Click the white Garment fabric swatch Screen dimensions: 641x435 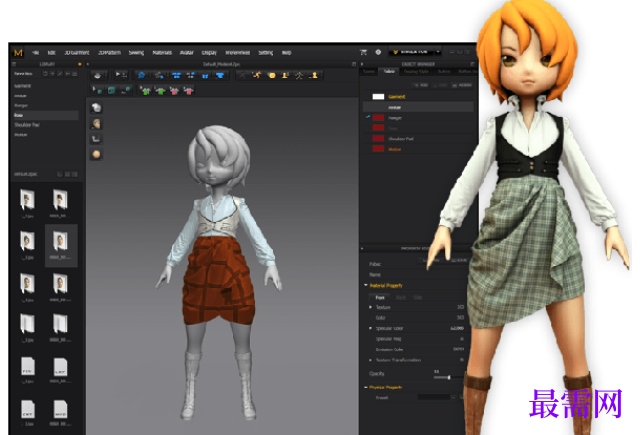[x=378, y=96]
